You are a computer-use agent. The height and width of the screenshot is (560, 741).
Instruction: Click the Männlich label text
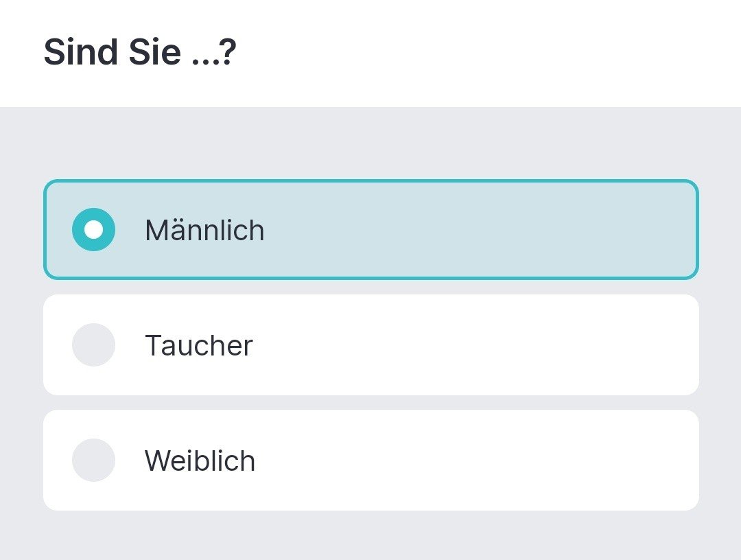204,230
